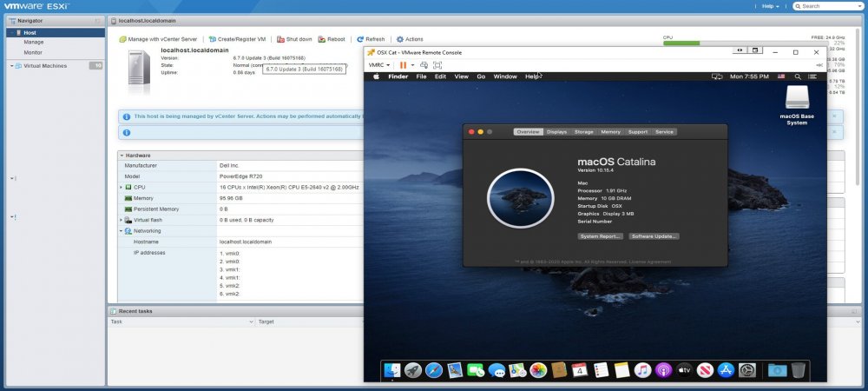The width and height of the screenshot is (868, 391).
Task: Collapse the Hardware panel
Action: pos(122,156)
